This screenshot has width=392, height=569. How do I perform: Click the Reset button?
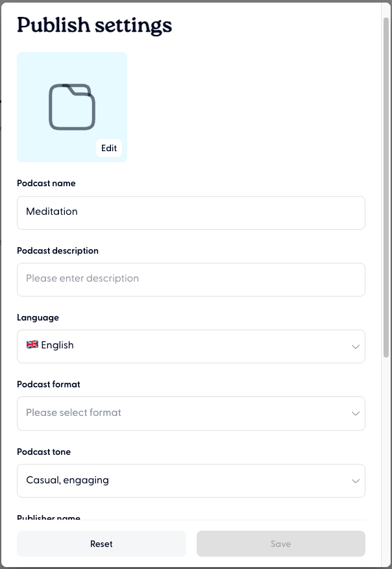[101, 544]
